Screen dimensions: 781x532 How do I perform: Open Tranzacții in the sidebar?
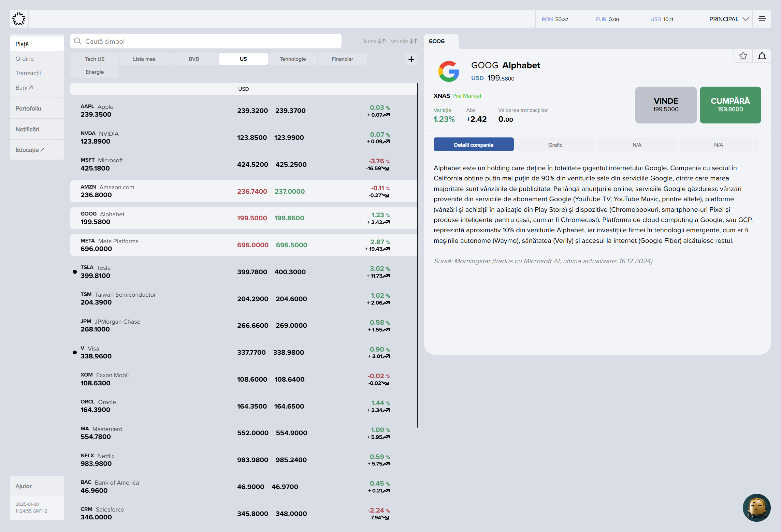point(28,73)
